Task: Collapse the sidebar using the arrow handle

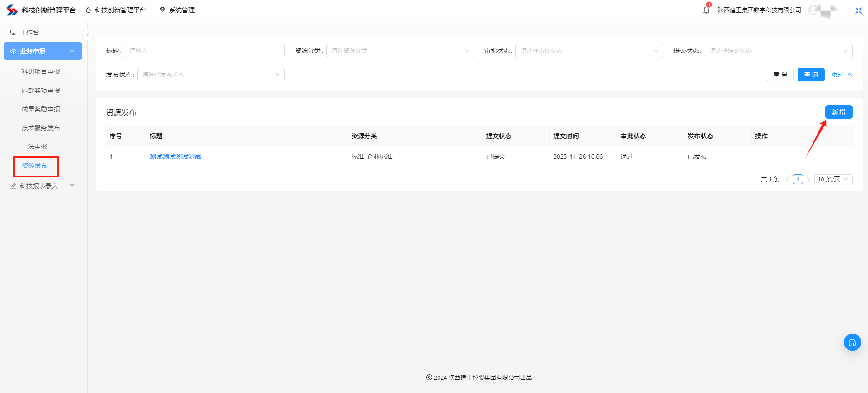Action: [88, 35]
